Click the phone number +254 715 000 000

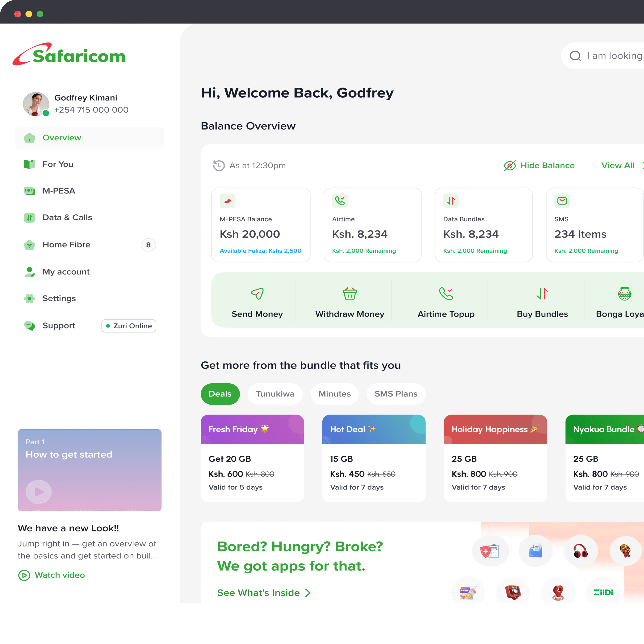pos(91,110)
